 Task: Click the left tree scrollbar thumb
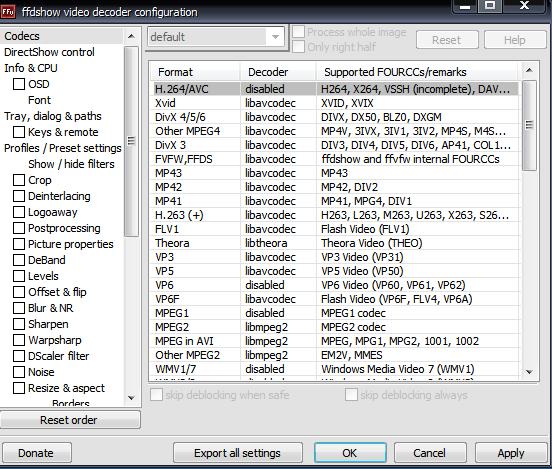click(x=131, y=141)
